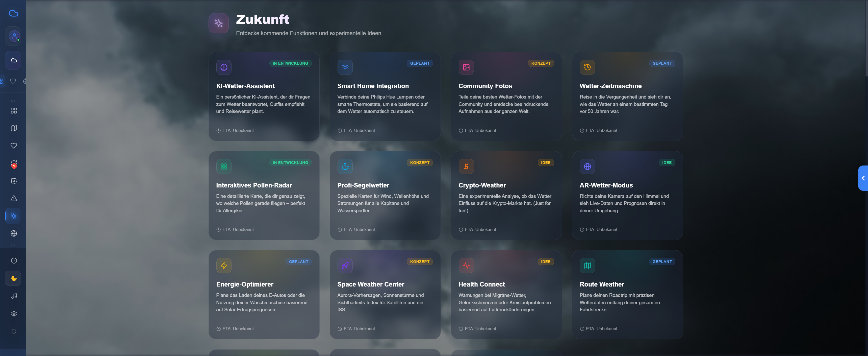
Task: Click the user avatar with green status dot
Action: coord(13,36)
